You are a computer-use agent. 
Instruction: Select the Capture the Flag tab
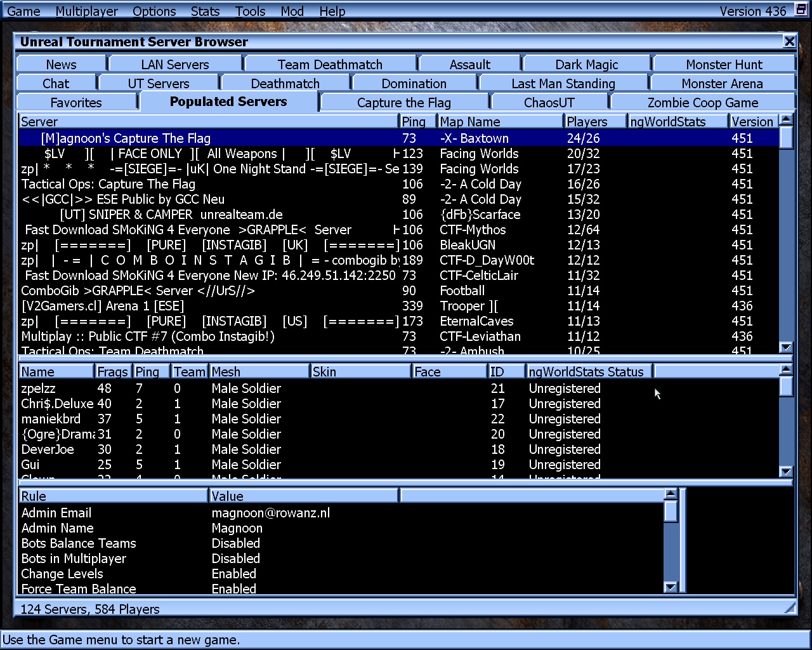pyautogui.click(x=404, y=102)
